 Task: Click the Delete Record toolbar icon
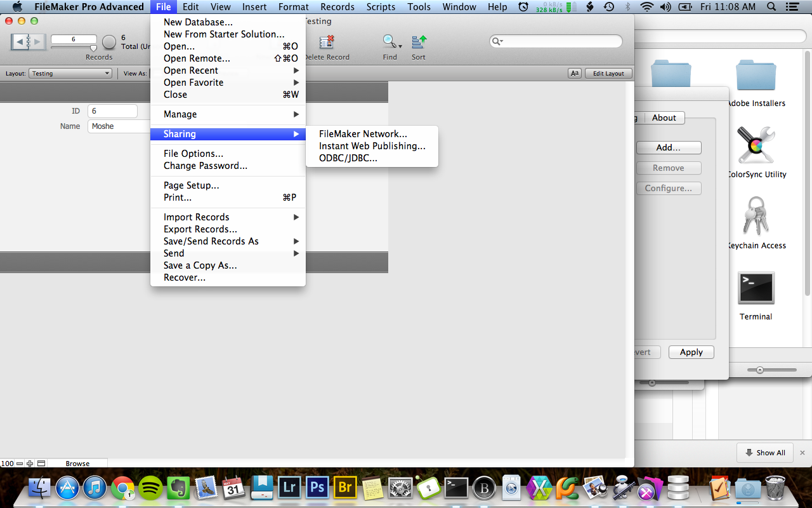[327, 42]
